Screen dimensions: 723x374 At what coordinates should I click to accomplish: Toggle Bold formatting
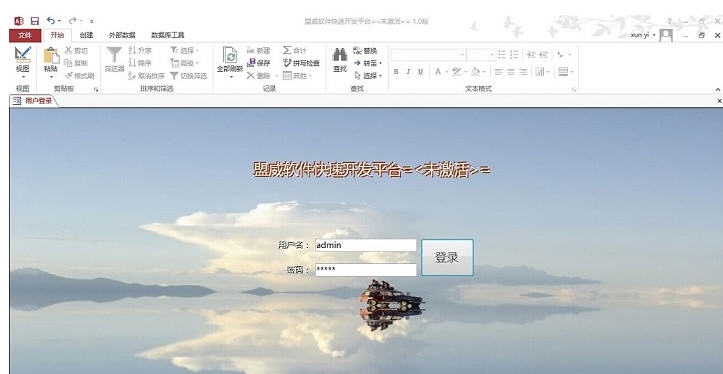click(x=396, y=72)
